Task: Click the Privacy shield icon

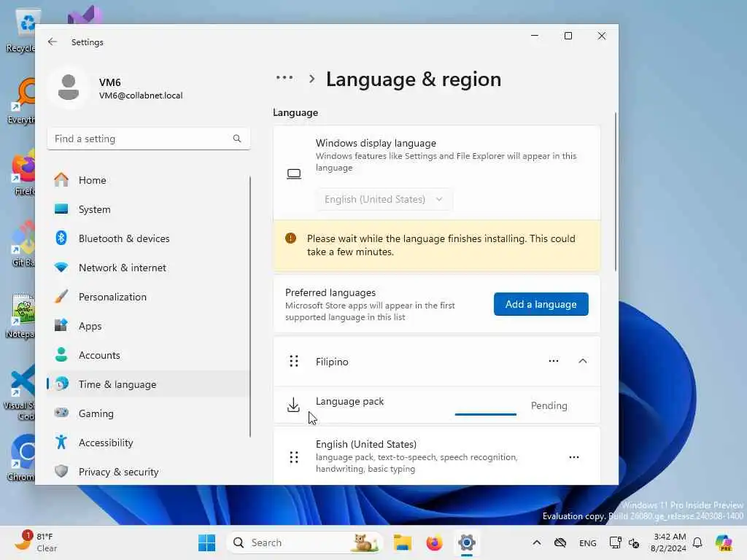Action: (61, 471)
